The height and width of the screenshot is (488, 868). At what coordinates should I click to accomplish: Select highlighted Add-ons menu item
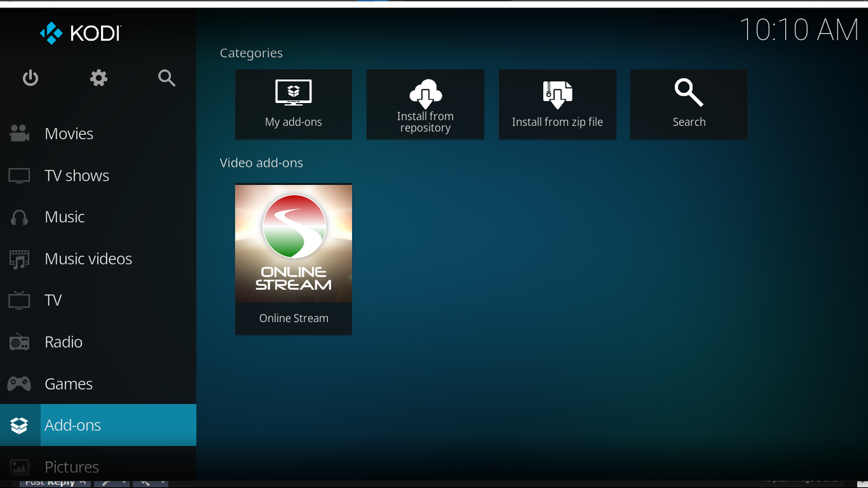(x=98, y=425)
